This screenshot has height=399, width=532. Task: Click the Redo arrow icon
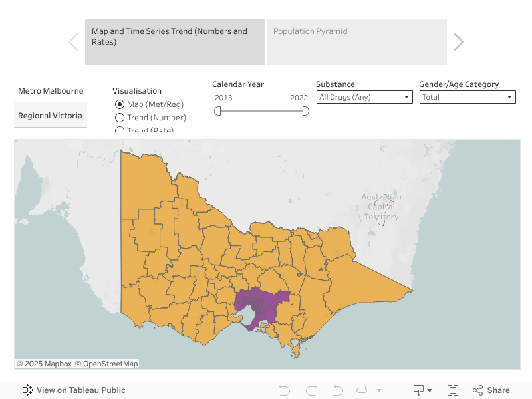pyautogui.click(x=311, y=390)
